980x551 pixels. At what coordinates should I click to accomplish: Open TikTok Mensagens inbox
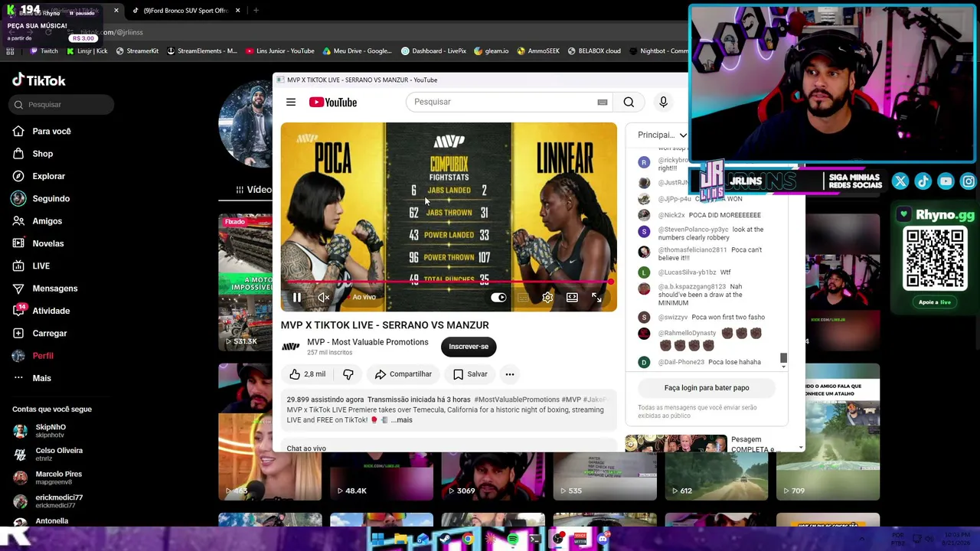tap(54, 289)
